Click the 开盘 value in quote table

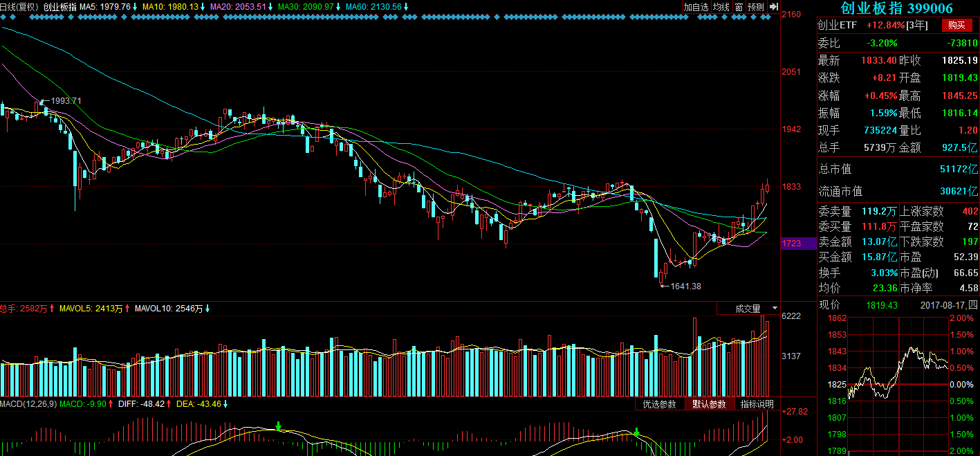pos(960,77)
